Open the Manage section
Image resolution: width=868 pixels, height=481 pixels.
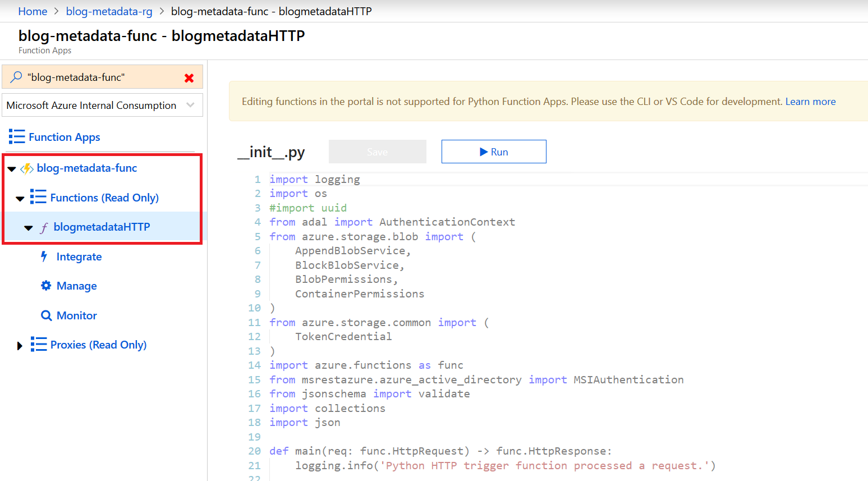(x=77, y=286)
